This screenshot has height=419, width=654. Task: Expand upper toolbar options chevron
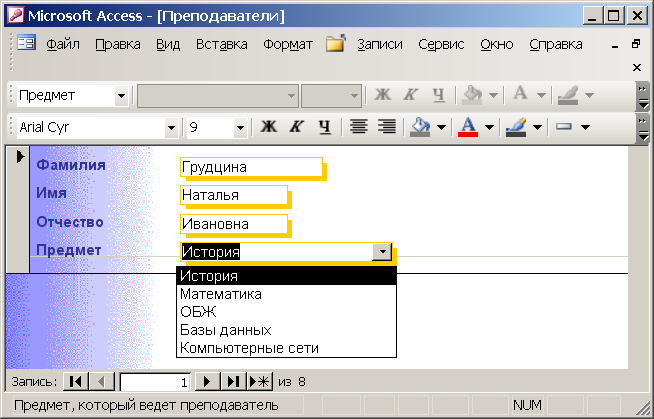point(643,96)
